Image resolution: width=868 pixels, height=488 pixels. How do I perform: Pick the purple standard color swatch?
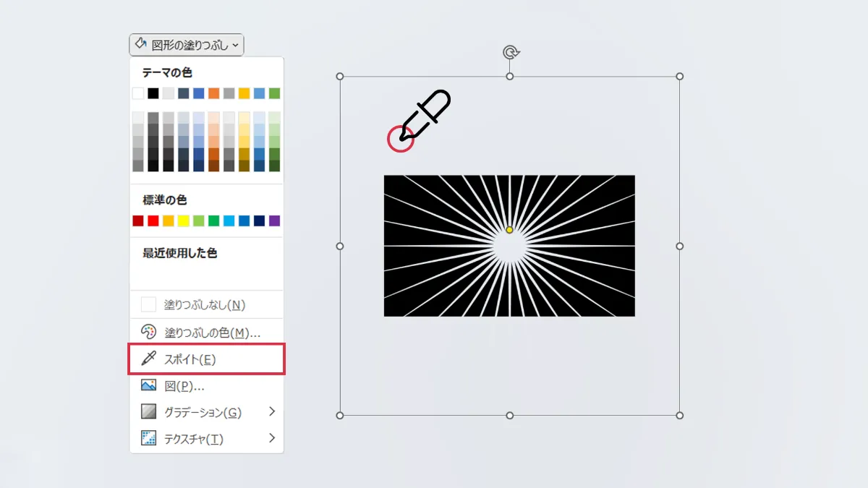click(x=274, y=221)
